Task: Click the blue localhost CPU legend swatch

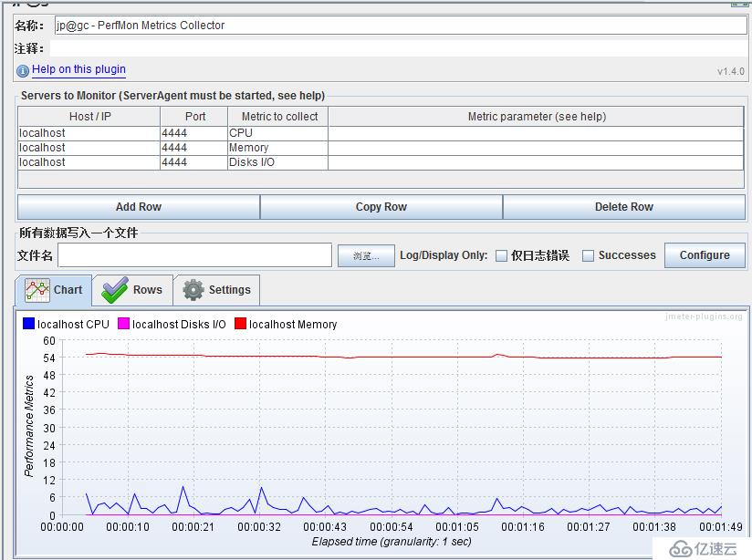Action: [x=29, y=324]
